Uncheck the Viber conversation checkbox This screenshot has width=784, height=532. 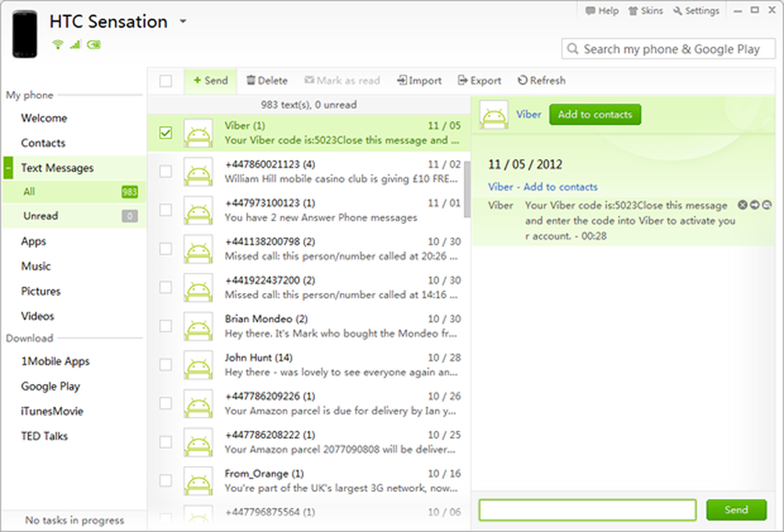pyautogui.click(x=165, y=133)
